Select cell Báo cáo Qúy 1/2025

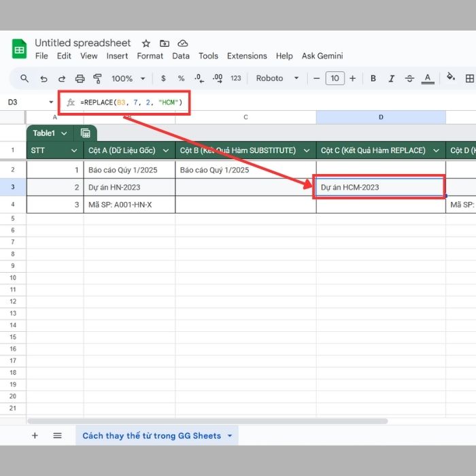tap(129, 170)
